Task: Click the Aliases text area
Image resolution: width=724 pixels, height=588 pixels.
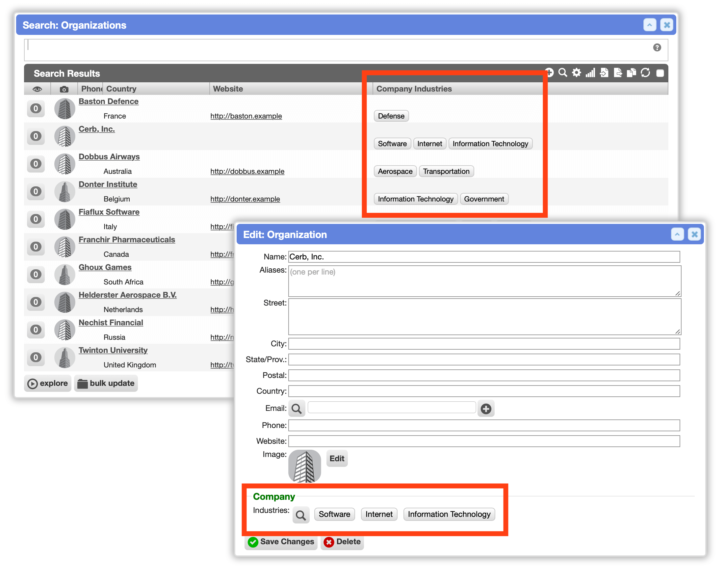Action: [485, 281]
